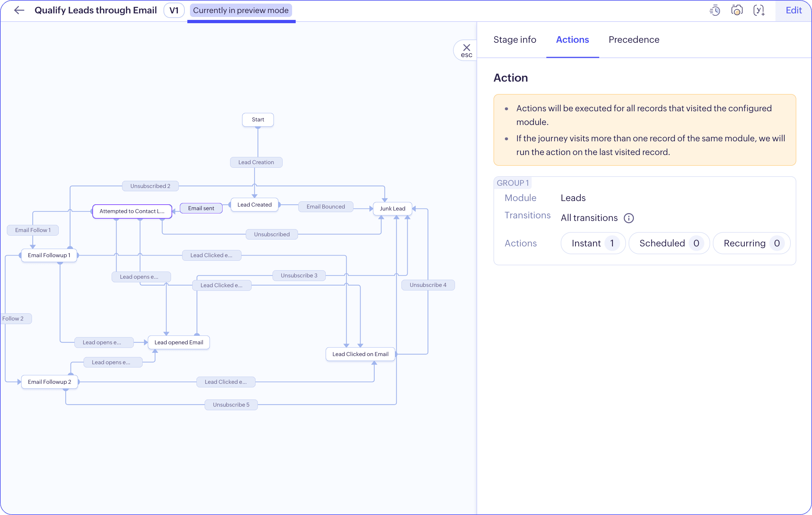Click the V1 version badge
The height and width of the screenshot is (515, 812).
click(x=174, y=10)
